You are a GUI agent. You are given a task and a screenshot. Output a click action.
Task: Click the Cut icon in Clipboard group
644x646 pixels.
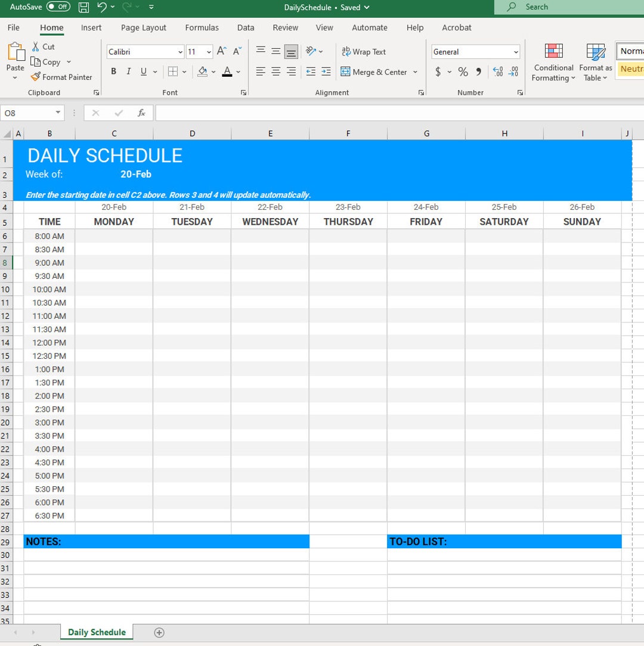[43, 46]
